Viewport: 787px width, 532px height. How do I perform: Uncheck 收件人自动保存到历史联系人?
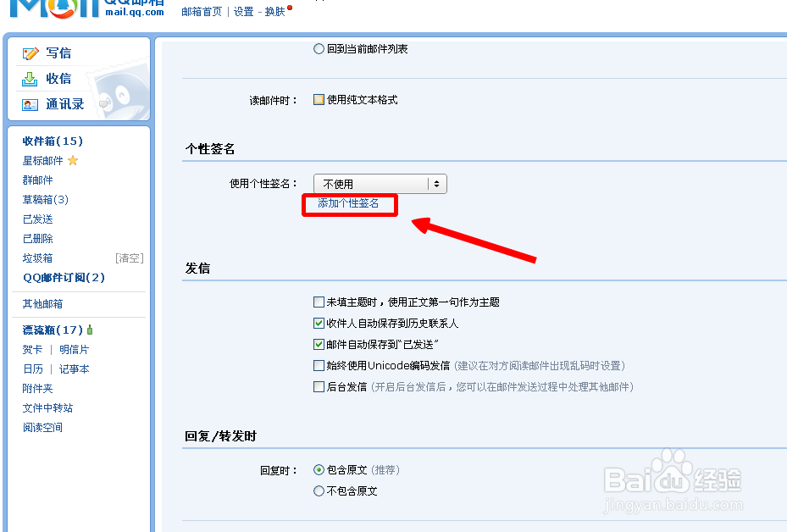coord(319,320)
